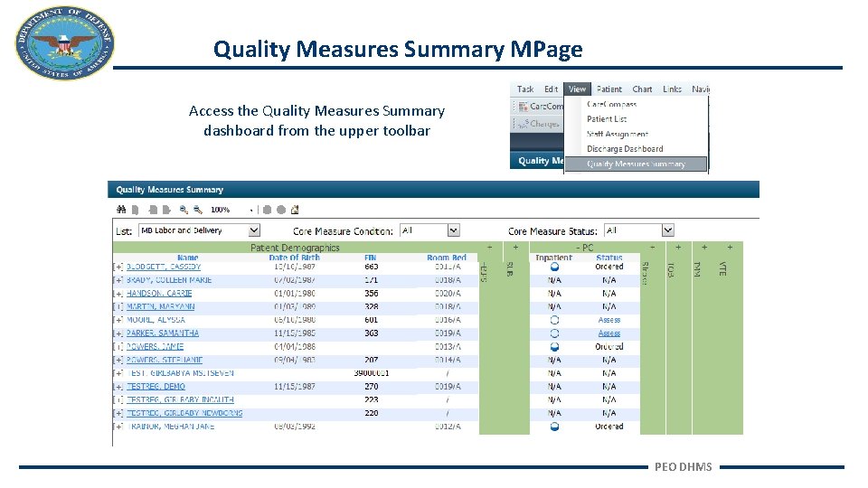Open patient link POWERS, JAMIE

(155, 346)
